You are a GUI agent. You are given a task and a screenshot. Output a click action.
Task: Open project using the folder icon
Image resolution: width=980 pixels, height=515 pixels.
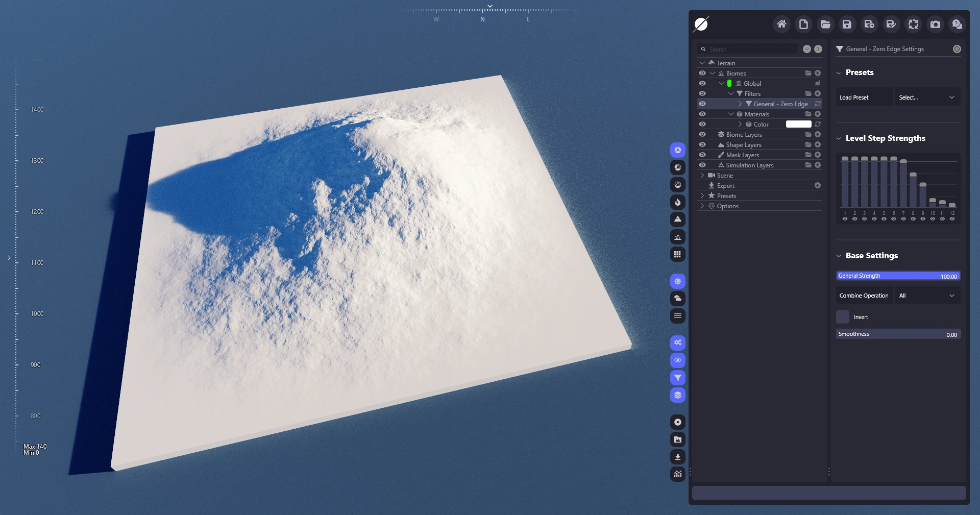(x=825, y=24)
